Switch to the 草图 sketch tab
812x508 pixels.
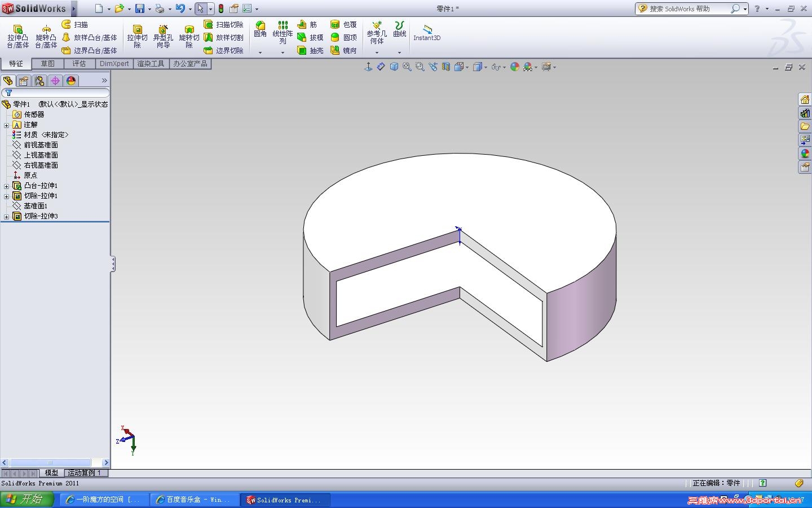[48, 64]
